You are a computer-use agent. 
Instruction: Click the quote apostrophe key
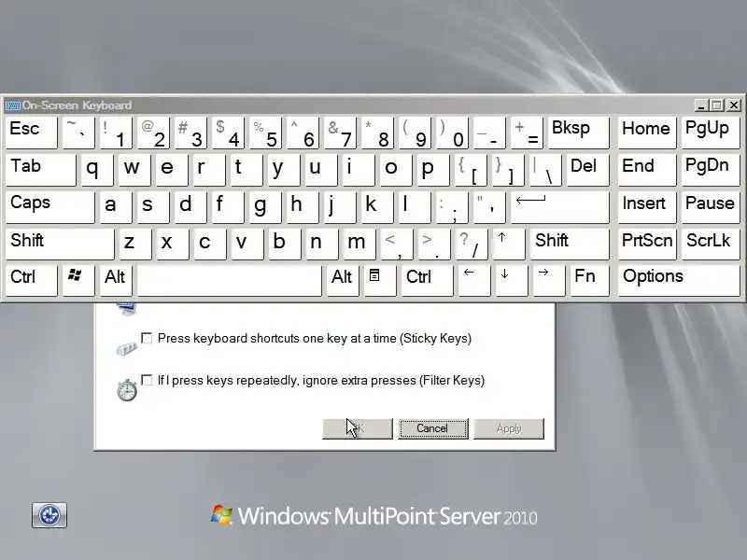(x=489, y=207)
